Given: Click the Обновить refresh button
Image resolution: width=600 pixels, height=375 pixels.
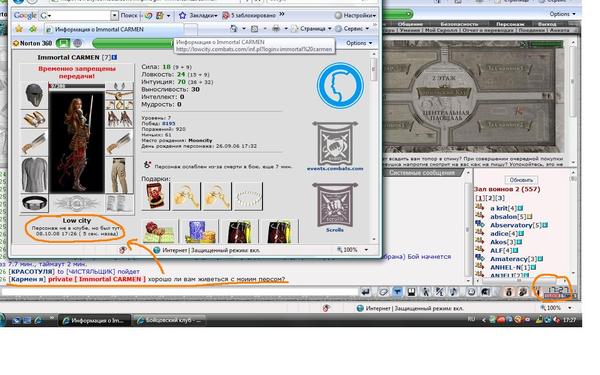Looking at the screenshot, I should pos(521,180).
